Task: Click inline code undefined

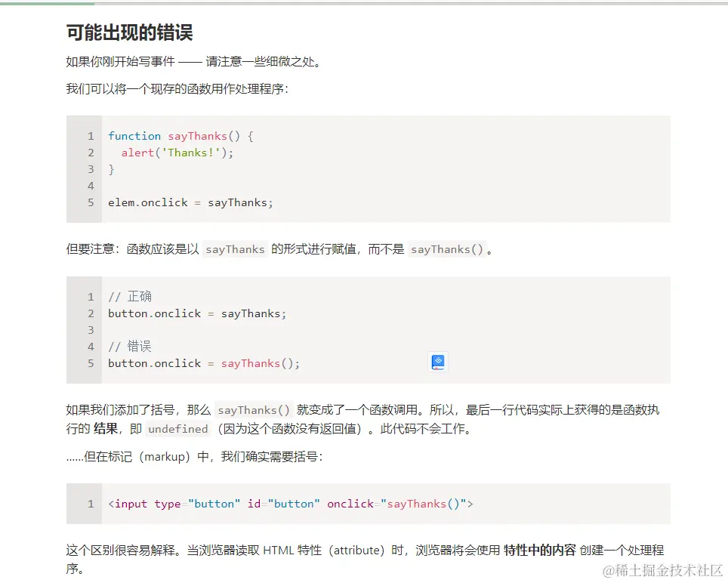Action: pyautogui.click(x=177, y=429)
